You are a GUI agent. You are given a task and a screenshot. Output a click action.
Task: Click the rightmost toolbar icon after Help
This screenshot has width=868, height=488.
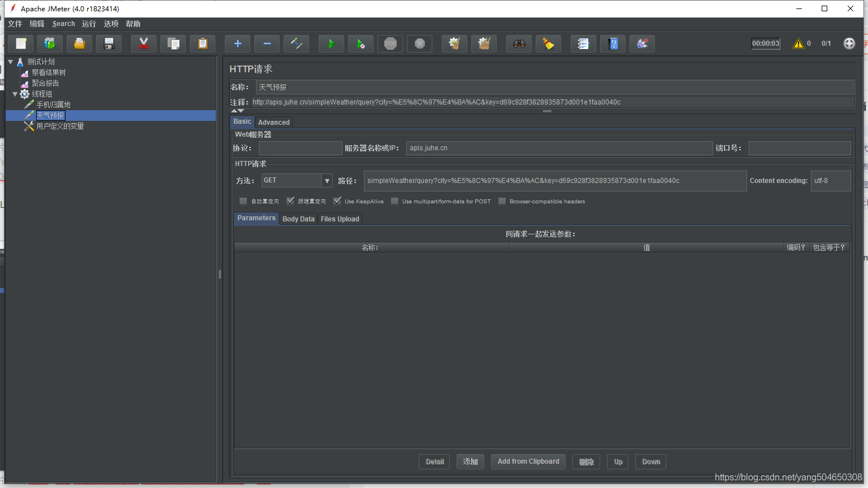(643, 43)
